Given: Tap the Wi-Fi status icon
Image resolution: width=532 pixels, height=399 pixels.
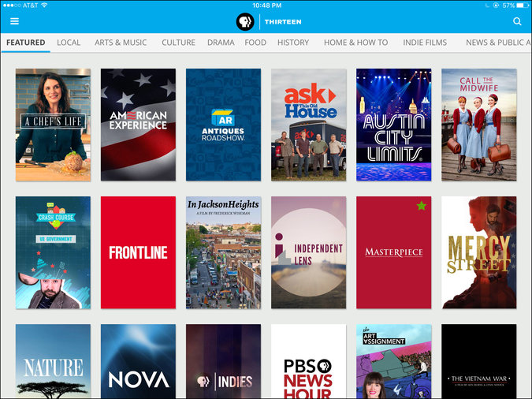Looking at the screenshot, I should pos(44,6).
